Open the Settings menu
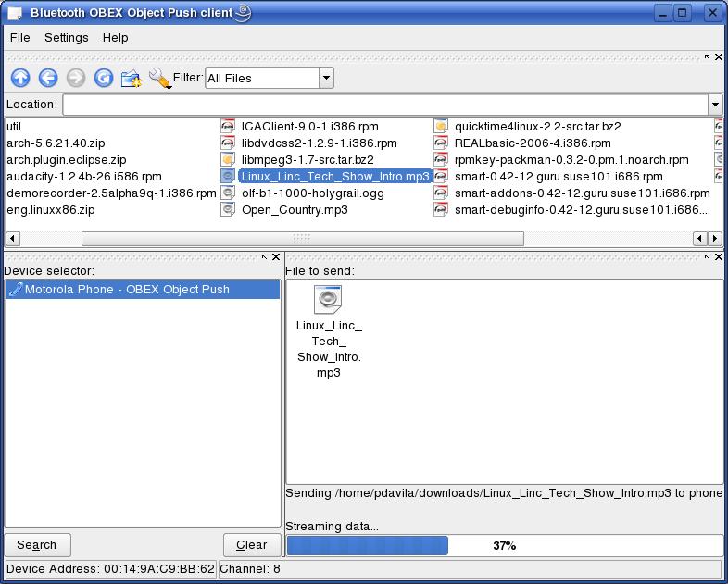Viewport: 728px width, 584px height. (66, 38)
